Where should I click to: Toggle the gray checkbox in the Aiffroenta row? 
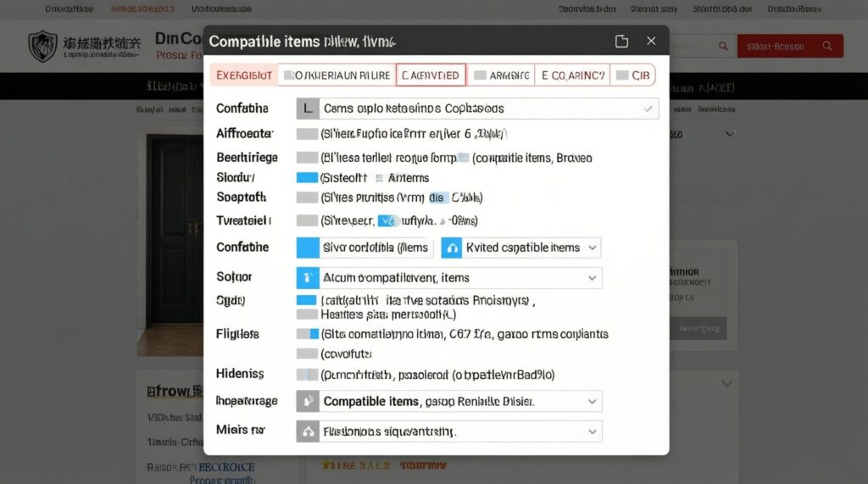tap(307, 134)
